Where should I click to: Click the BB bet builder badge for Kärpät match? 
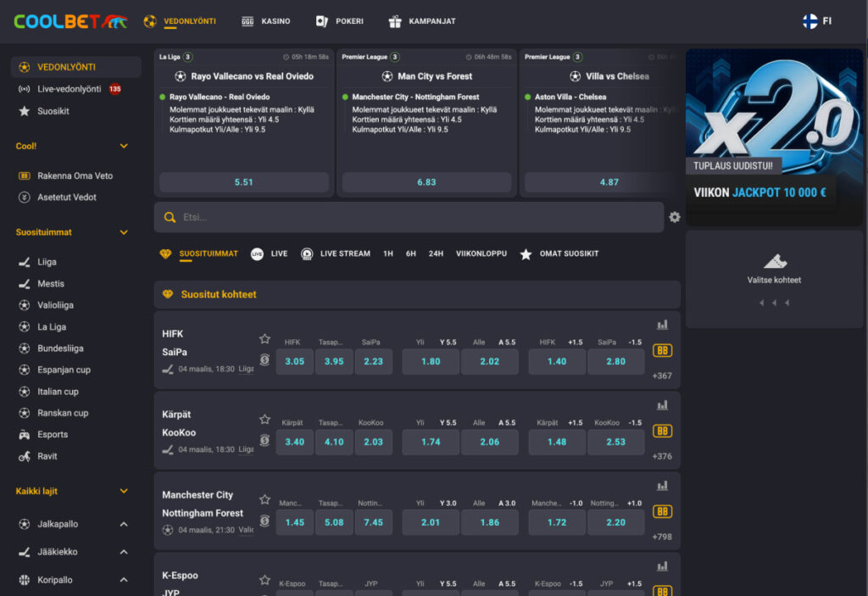(x=662, y=432)
